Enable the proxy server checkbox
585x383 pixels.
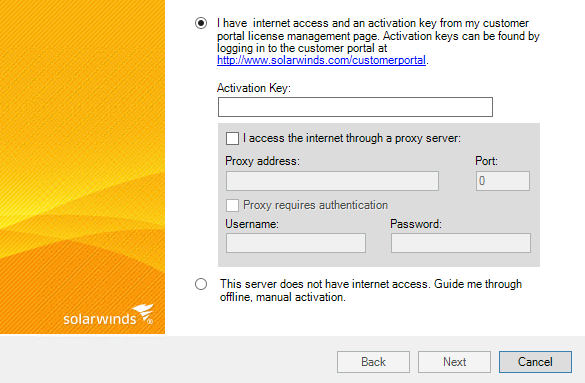pos(232,138)
